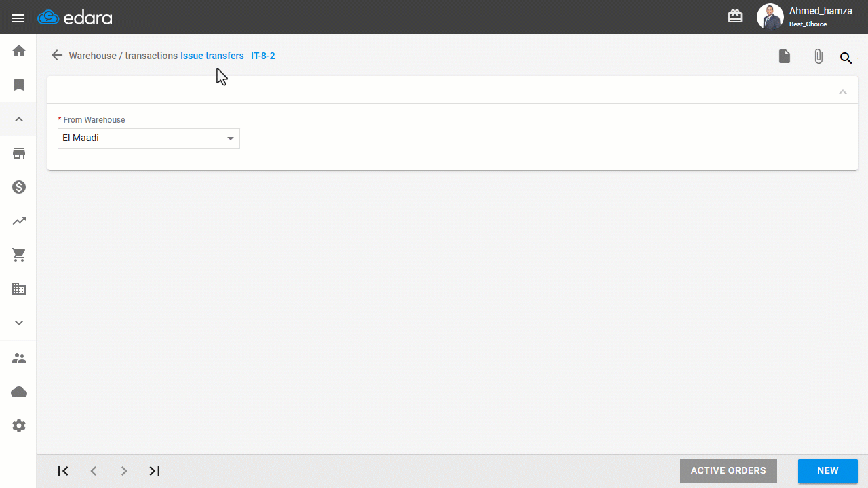
Task: Open the From Warehouse dropdown
Action: pos(149,138)
